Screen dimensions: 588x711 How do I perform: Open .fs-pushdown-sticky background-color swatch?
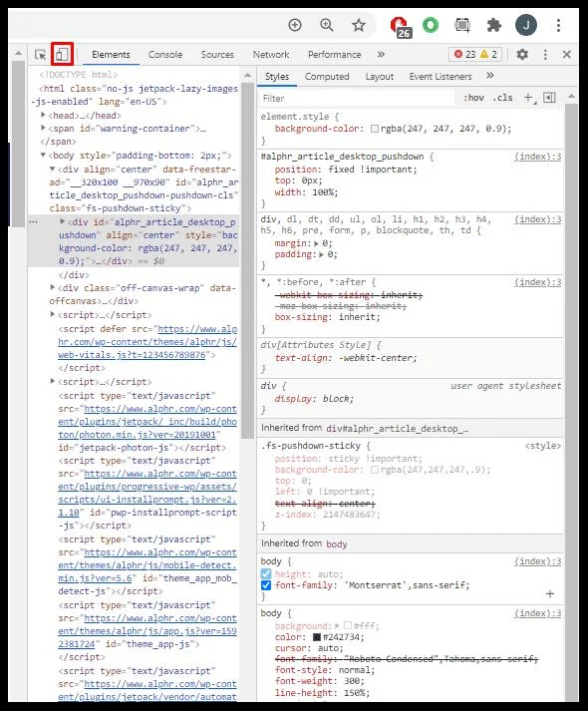coord(374,470)
